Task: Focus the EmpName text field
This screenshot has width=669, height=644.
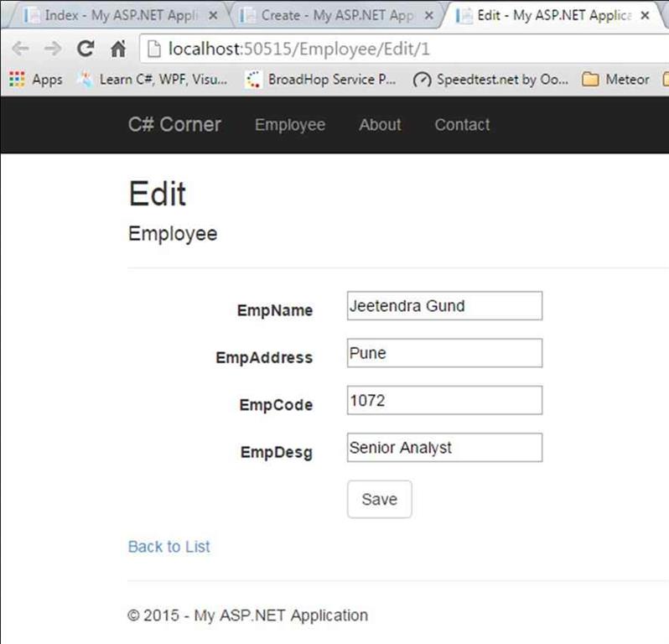Action: click(444, 306)
